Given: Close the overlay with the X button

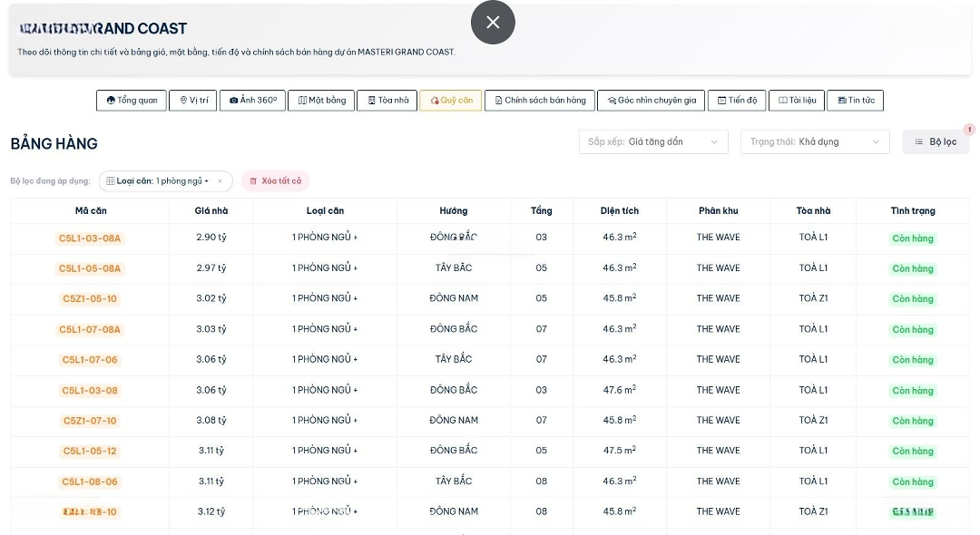Looking at the screenshot, I should [x=493, y=23].
